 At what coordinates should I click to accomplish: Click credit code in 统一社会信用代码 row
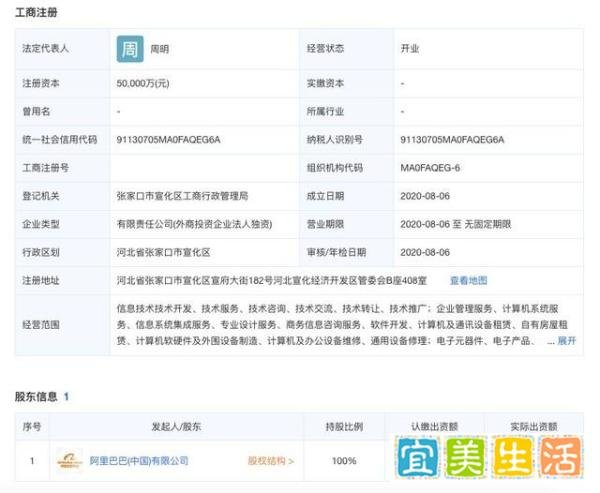click(x=168, y=140)
